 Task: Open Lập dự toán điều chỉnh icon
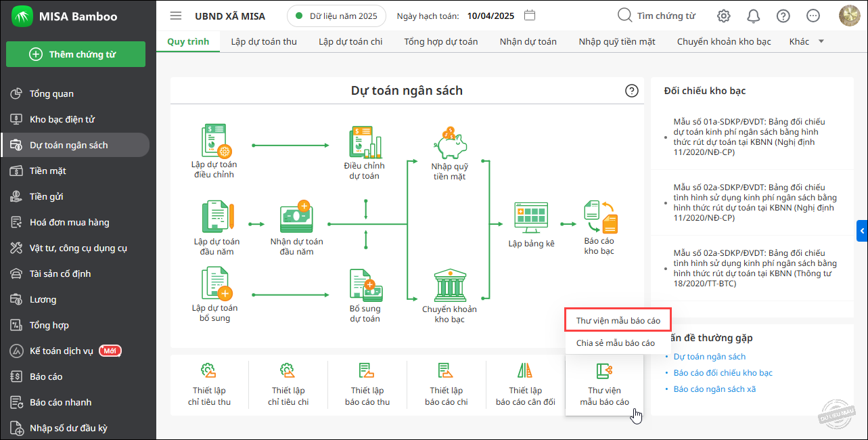coord(216,141)
